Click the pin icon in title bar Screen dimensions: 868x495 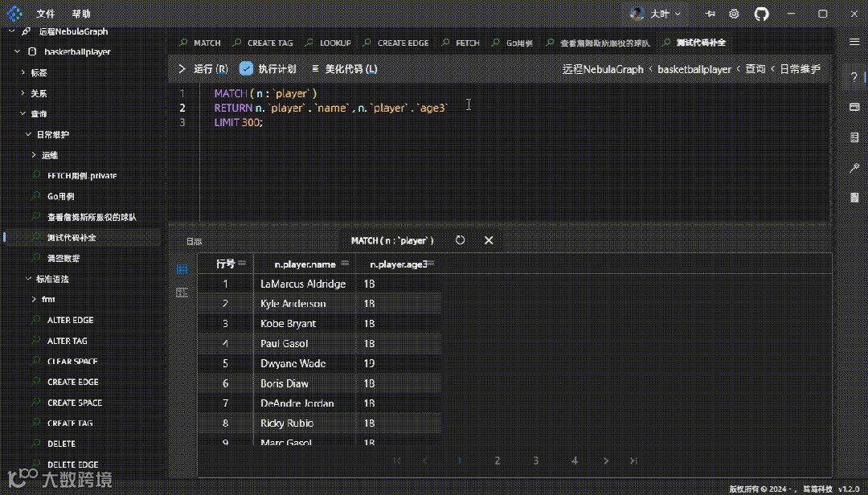[710, 14]
